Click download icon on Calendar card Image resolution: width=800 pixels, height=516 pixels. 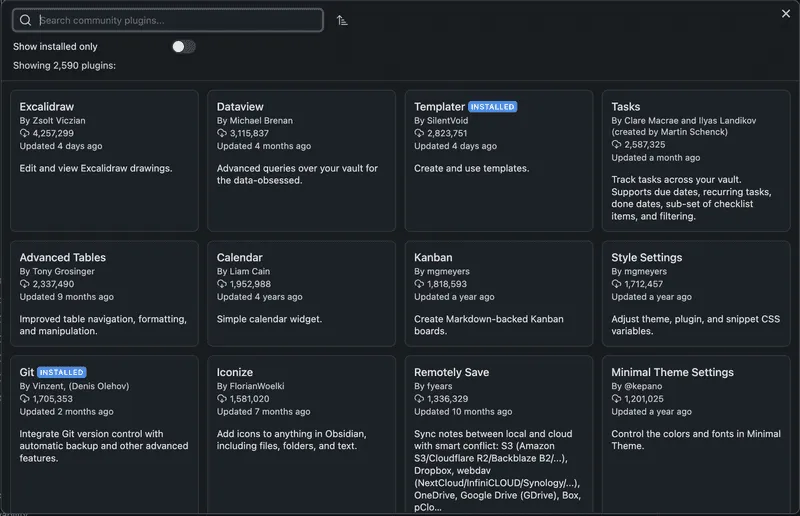221,284
